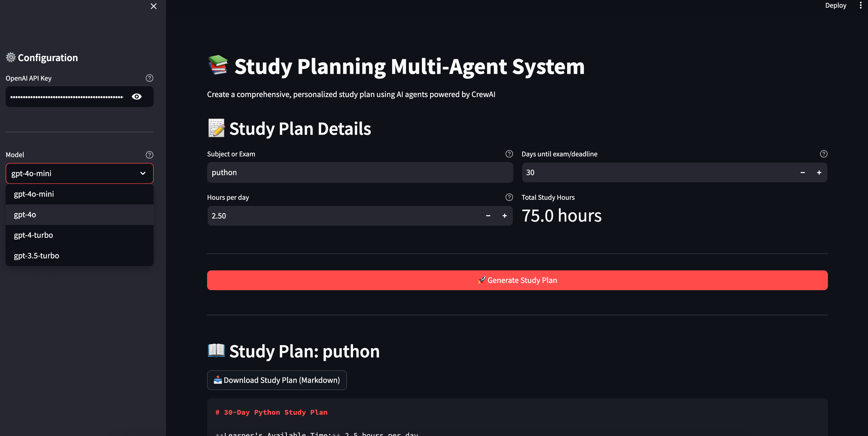Viewport: 868px width, 436px height.
Task: Open the three-dot app menu
Action: [x=860, y=5]
